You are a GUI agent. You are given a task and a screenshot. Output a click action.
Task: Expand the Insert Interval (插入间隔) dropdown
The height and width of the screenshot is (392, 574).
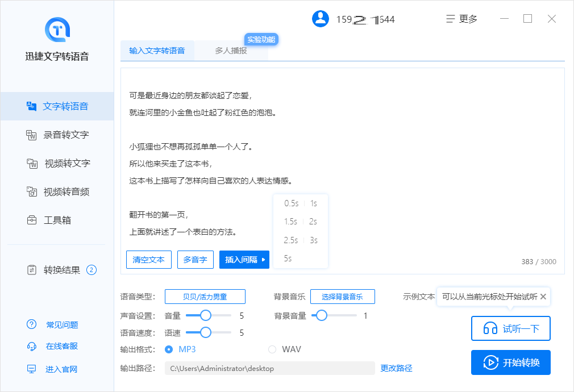pyautogui.click(x=244, y=260)
